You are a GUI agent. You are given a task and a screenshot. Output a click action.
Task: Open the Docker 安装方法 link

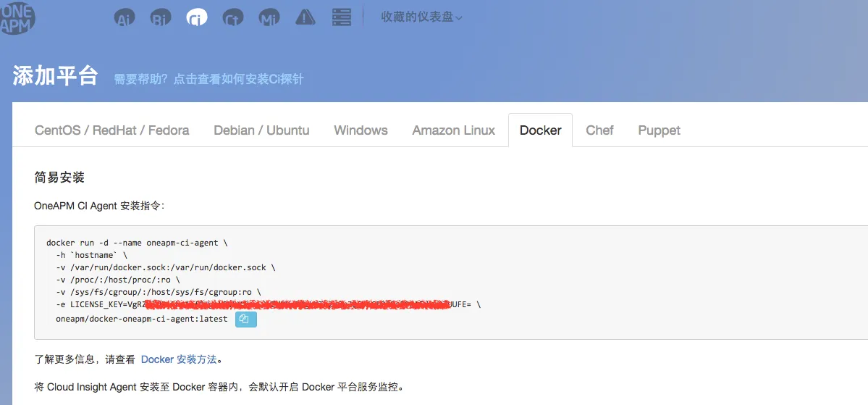click(x=178, y=359)
